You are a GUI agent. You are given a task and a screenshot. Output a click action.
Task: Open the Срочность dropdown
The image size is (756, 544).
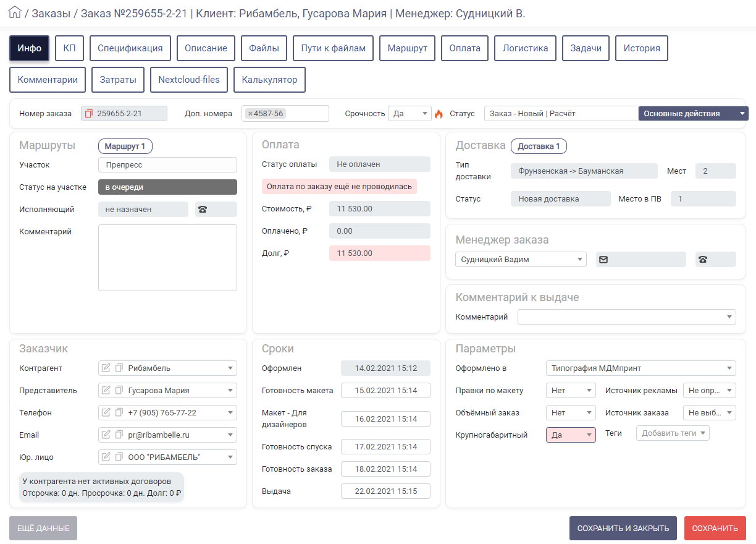[x=409, y=114]
